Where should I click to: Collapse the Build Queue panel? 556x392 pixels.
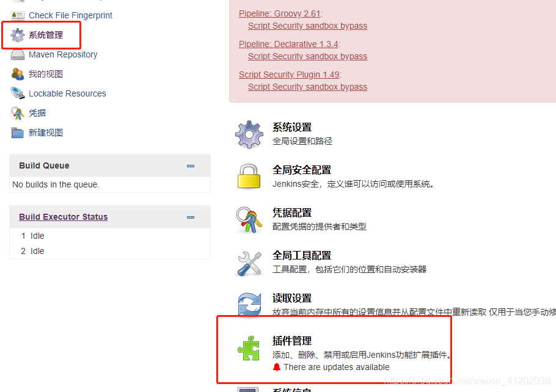[191, 166]
